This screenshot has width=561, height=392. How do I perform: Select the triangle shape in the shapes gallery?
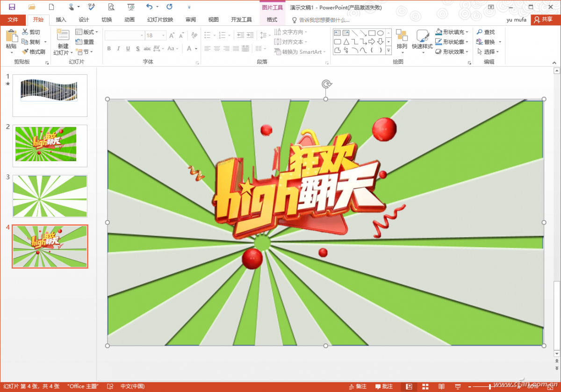click(x=345, y=41)
